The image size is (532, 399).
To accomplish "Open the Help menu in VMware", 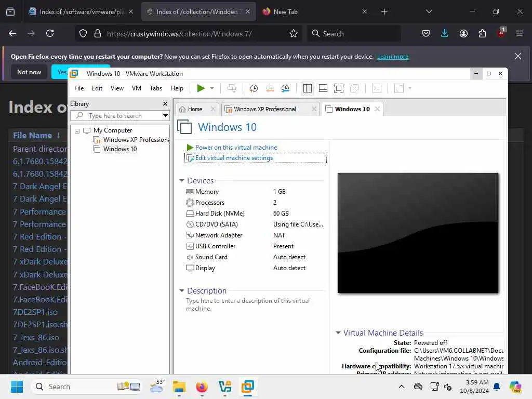I will click(x=177, y=88).
